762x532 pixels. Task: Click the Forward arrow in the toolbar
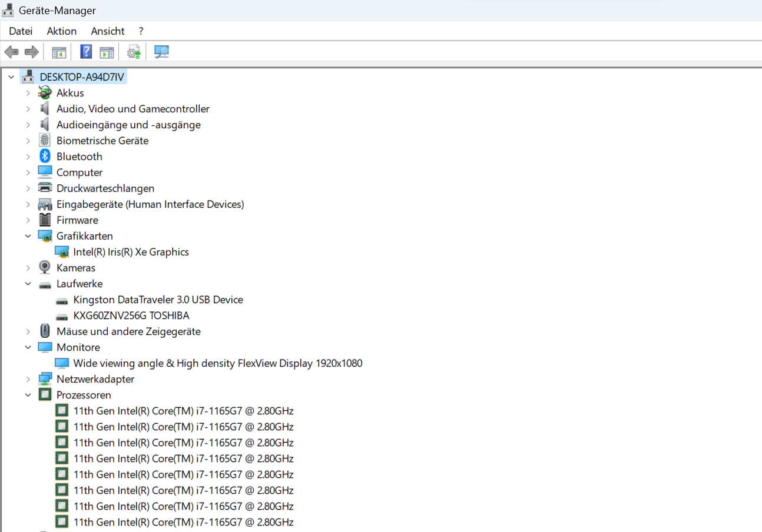point(31,52)
